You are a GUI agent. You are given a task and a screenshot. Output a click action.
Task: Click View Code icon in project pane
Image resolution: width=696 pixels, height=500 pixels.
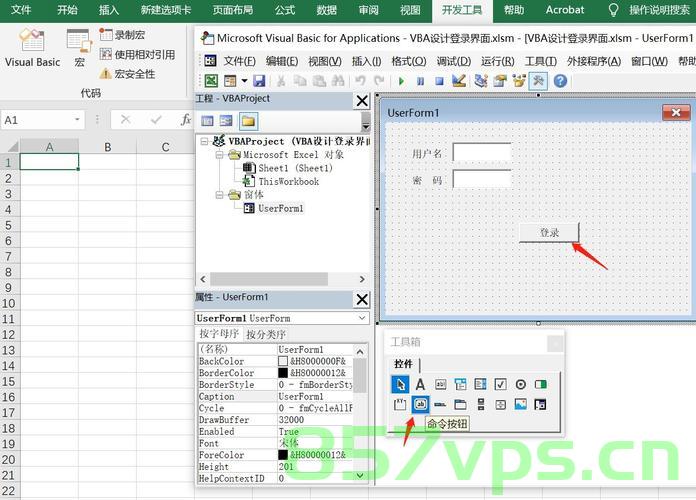207,121
